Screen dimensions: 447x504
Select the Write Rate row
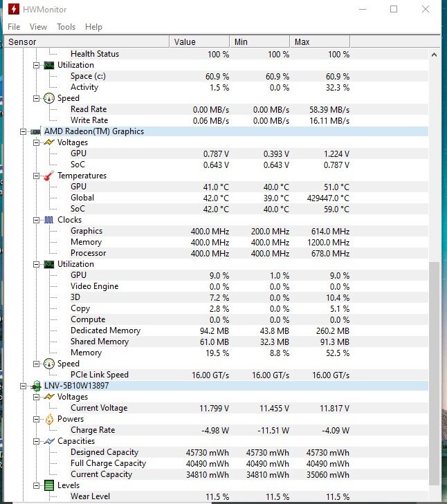coord(249,120)
